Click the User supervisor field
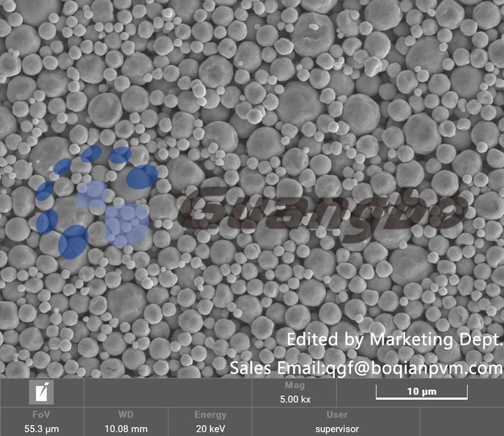Screen dimensions: 504x436 [337, 429]
